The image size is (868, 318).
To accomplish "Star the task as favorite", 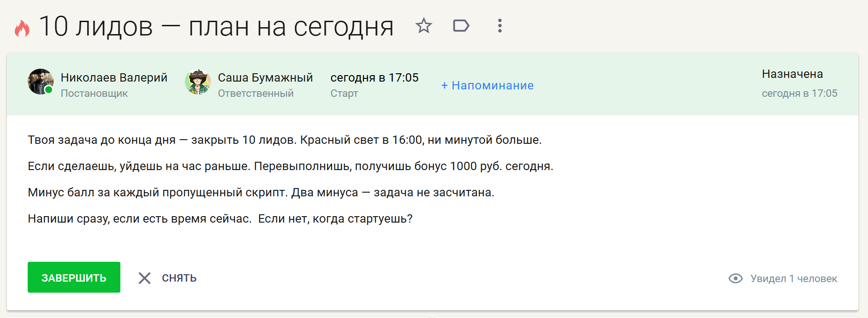I will tap(423, 26).
